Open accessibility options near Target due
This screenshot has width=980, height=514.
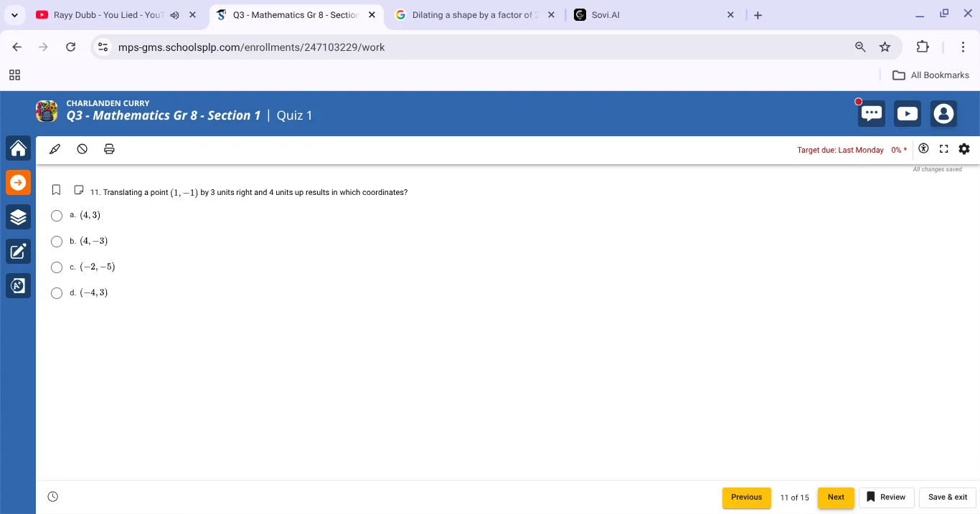(923, 148)
